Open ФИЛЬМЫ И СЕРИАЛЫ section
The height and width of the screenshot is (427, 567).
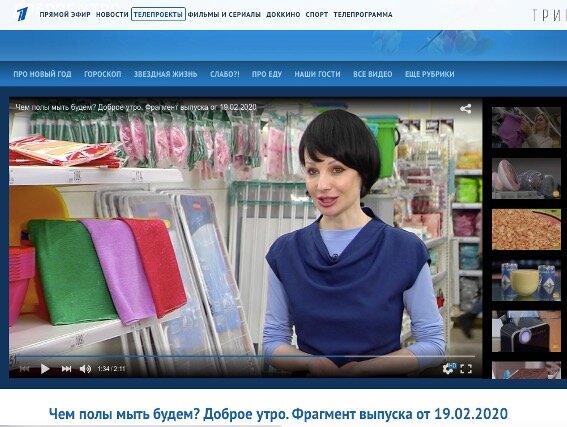click(x=224, y=14)
